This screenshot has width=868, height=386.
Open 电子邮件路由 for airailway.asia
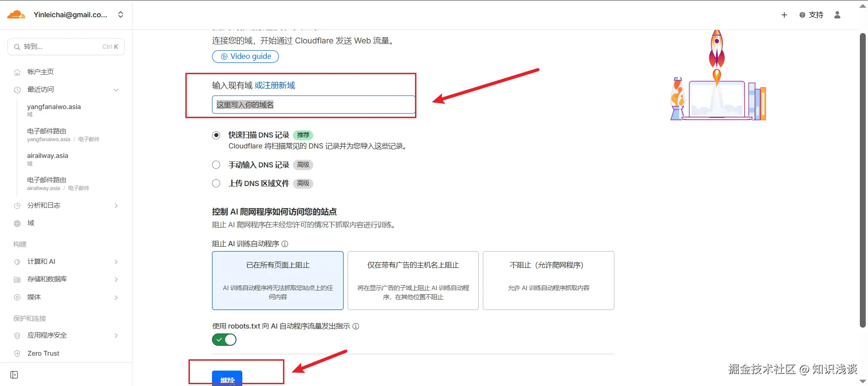click(58, 183)
